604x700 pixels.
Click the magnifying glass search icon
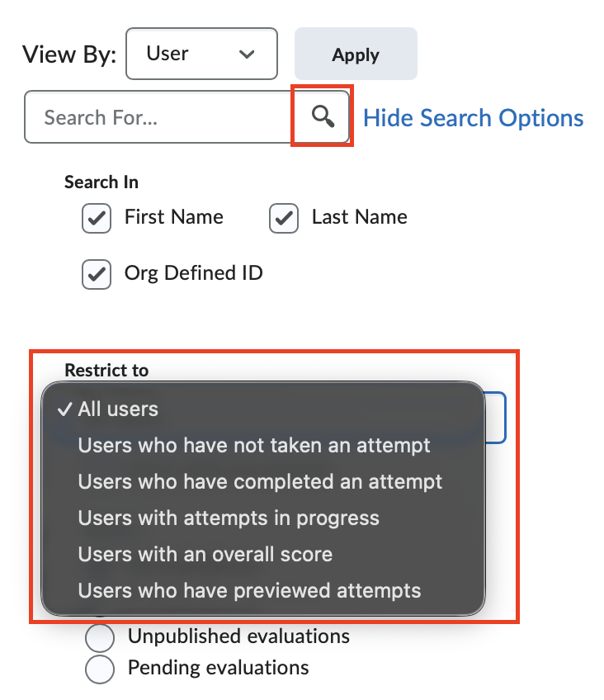coord(322,116)
